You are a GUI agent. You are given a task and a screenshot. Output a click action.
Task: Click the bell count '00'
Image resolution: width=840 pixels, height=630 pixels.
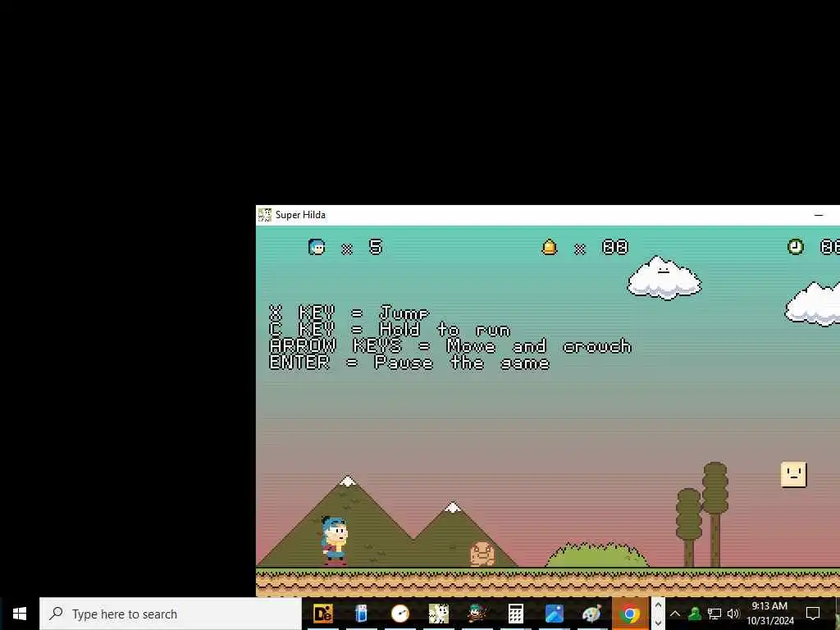coord(615,247)
